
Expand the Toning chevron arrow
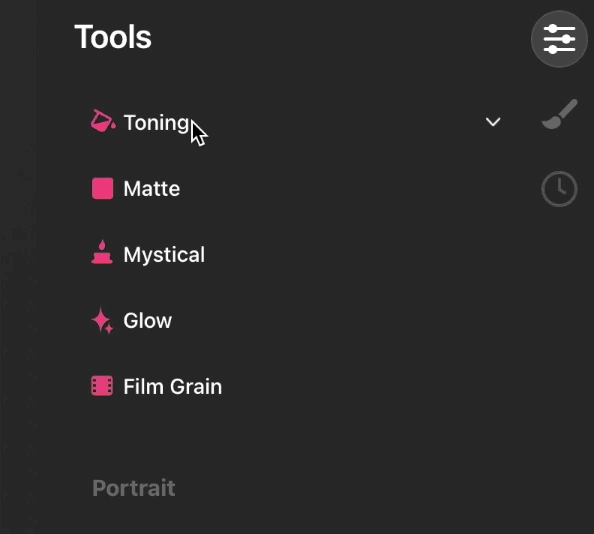[x=493, y=122]
